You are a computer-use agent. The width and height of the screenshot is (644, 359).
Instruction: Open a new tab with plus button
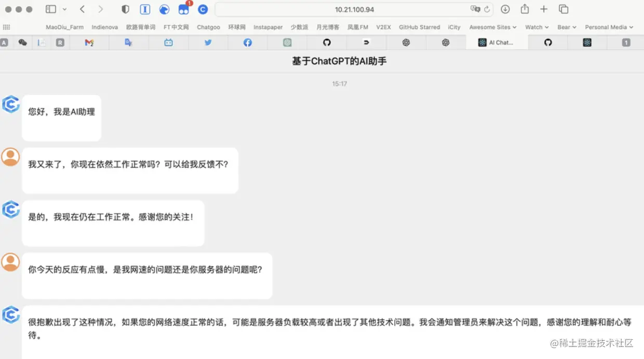[544, 9]
